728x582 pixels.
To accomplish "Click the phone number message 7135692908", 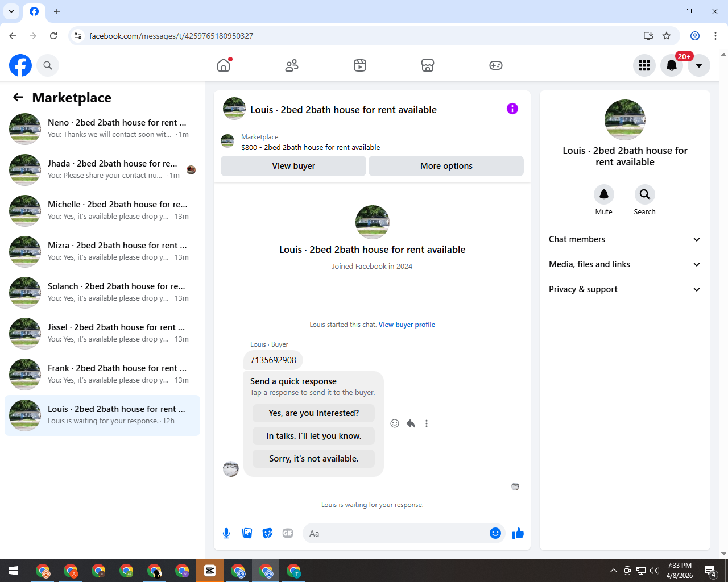I will click(274, 360).
